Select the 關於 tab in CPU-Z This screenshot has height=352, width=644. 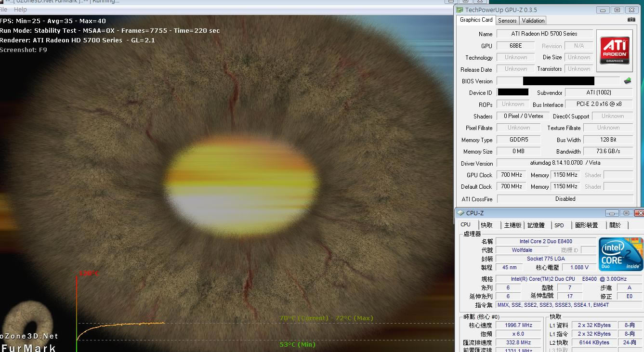click(615, 225)
